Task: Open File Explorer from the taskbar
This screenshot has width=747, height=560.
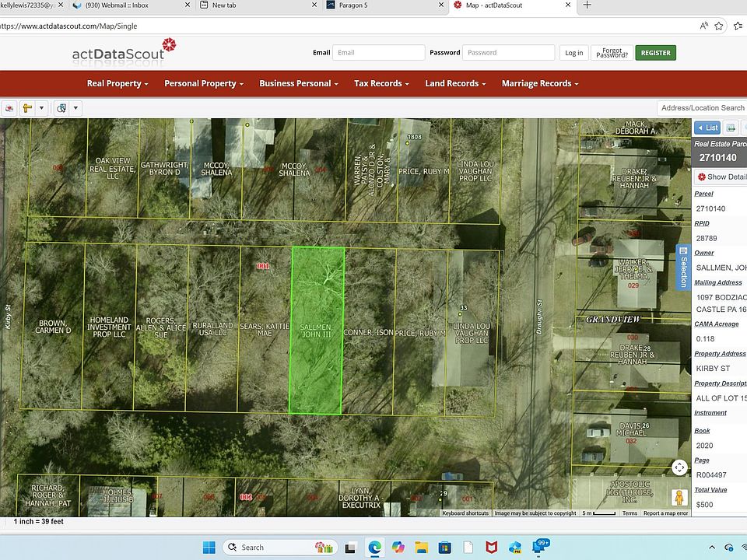Action: (x=421, y=548)
